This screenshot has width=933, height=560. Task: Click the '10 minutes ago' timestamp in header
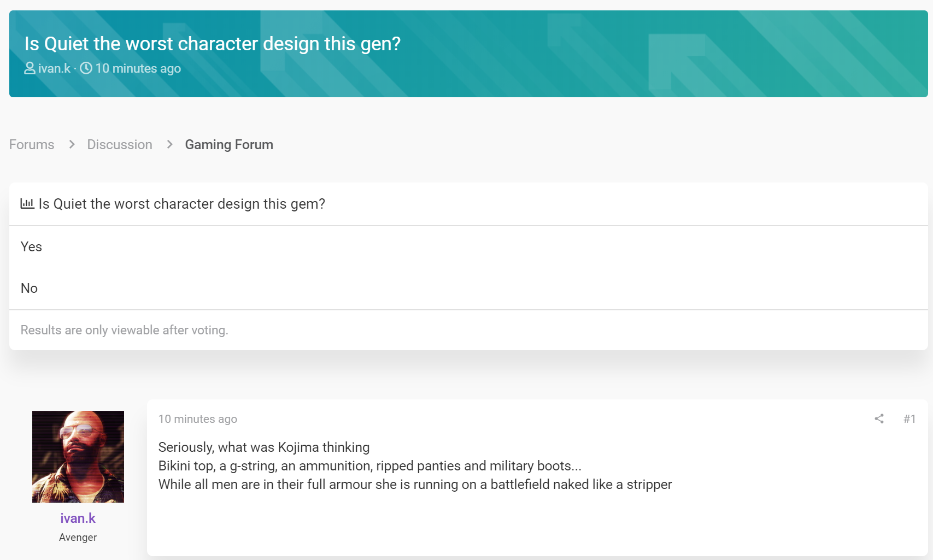pos(138,68)
